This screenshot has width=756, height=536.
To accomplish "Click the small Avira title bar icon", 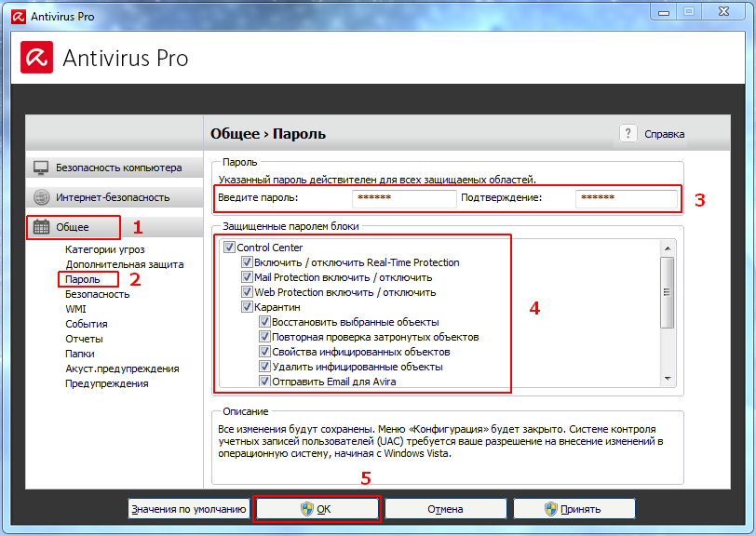I will [19, 17].
